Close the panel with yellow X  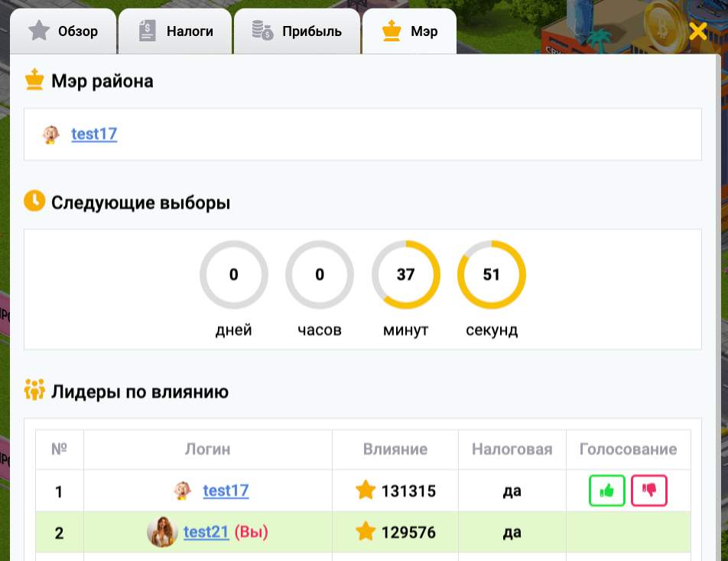point(697,31)
